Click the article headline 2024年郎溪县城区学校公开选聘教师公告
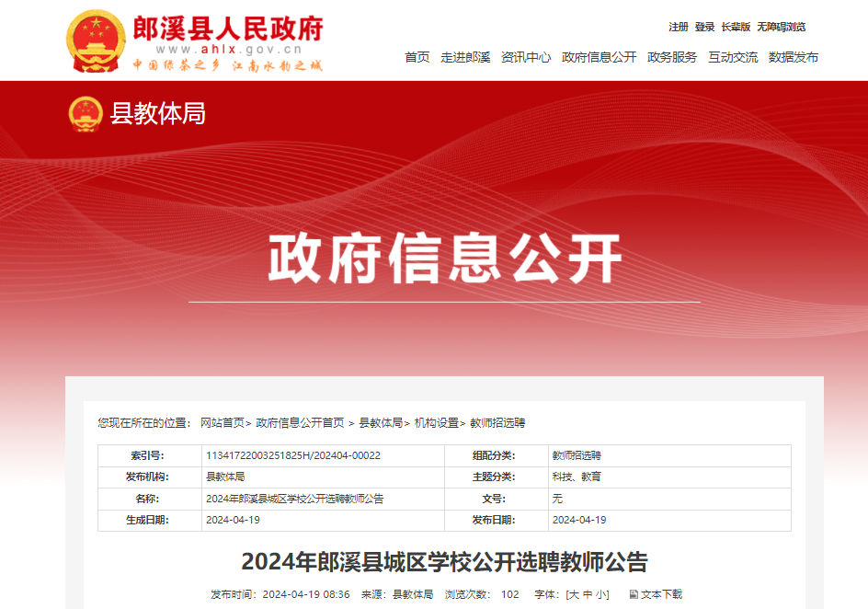 click(444, 561)
